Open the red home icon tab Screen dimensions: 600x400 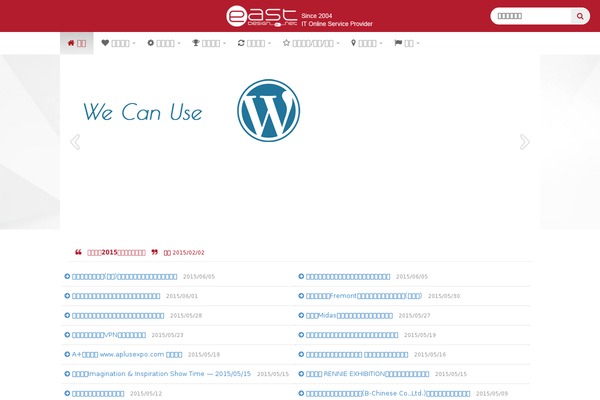[77, 43]
